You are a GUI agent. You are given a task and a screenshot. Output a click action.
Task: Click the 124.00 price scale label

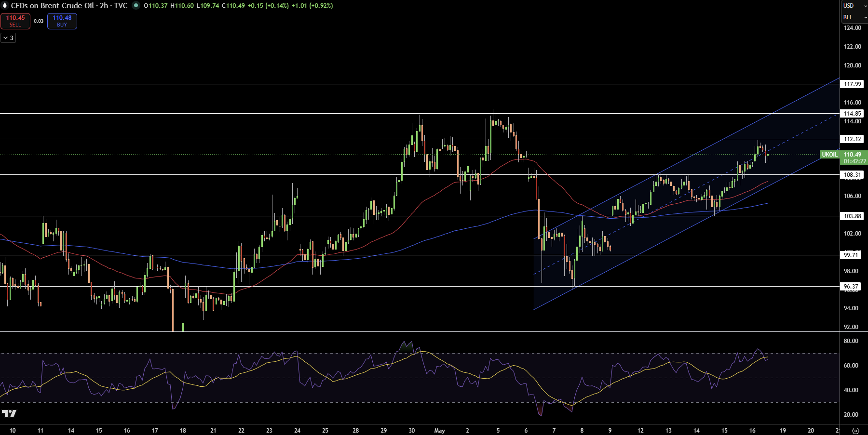point(853,28)
